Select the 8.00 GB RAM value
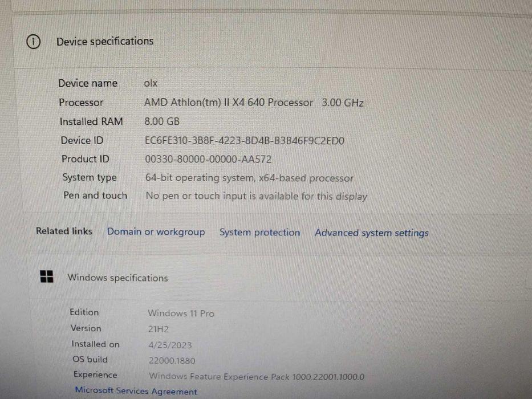Image resolution: width=532 pixels, height=399 pixels. click(162, 121)
